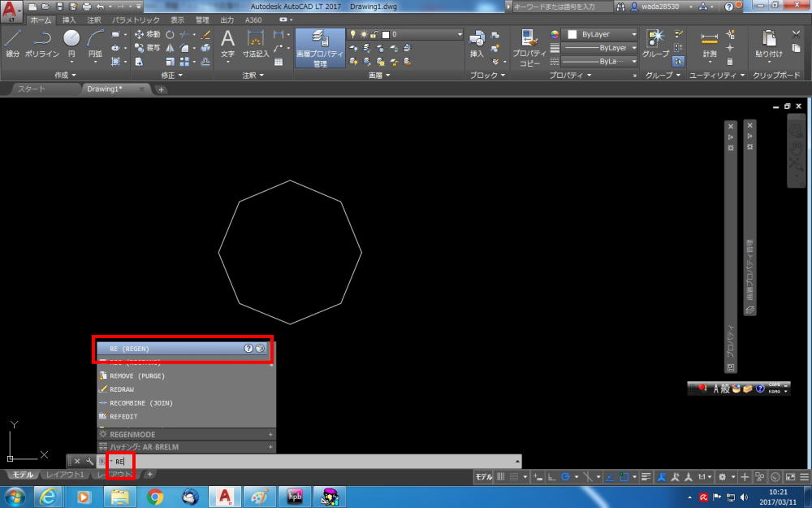Select RE (REGEN) suggestion
Image resolution: width=812 pixels, height=508 pixels.
point(184,349)
